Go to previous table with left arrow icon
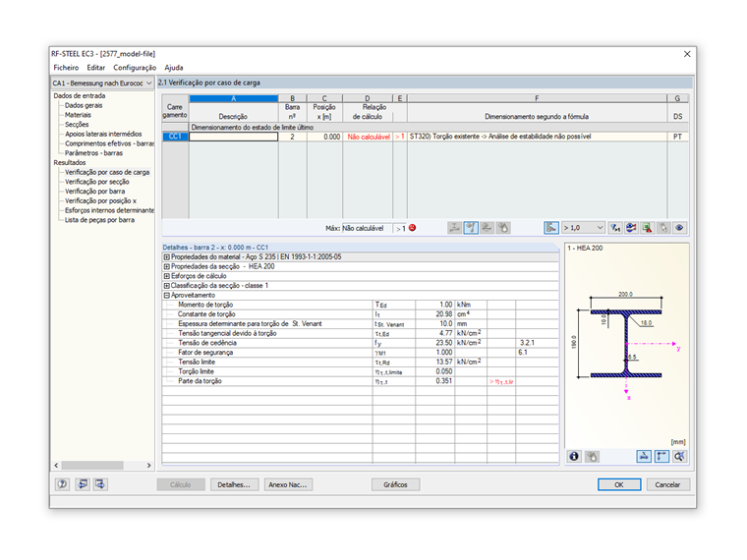Screen dimensions: 747x560 (83, 484)
